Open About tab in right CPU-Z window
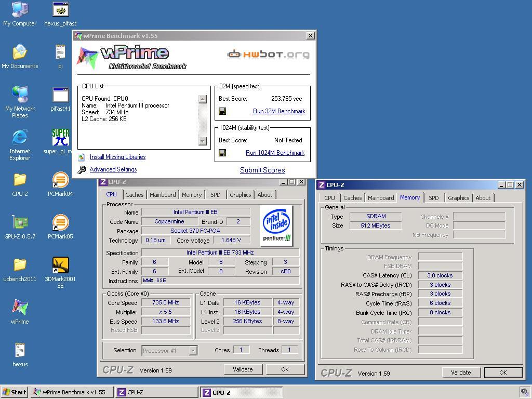This screenshot has width=532, height=399. (x=483, y=198)
